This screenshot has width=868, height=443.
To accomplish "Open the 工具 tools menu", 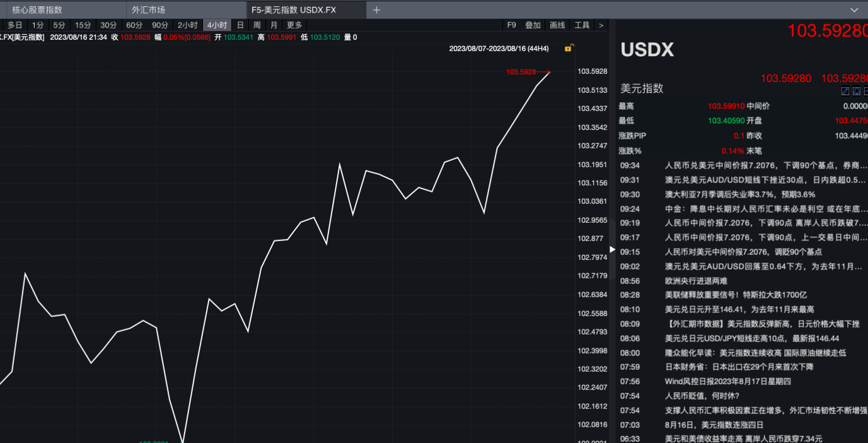I will (x=582, y=25).
